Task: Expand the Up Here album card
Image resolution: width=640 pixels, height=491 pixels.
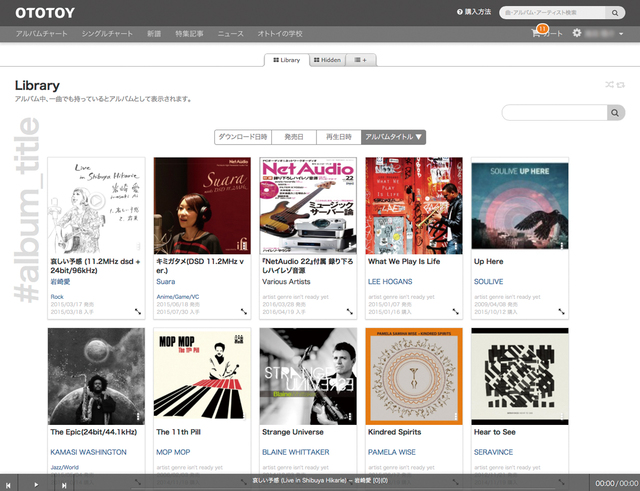Action: click(561, 312)
